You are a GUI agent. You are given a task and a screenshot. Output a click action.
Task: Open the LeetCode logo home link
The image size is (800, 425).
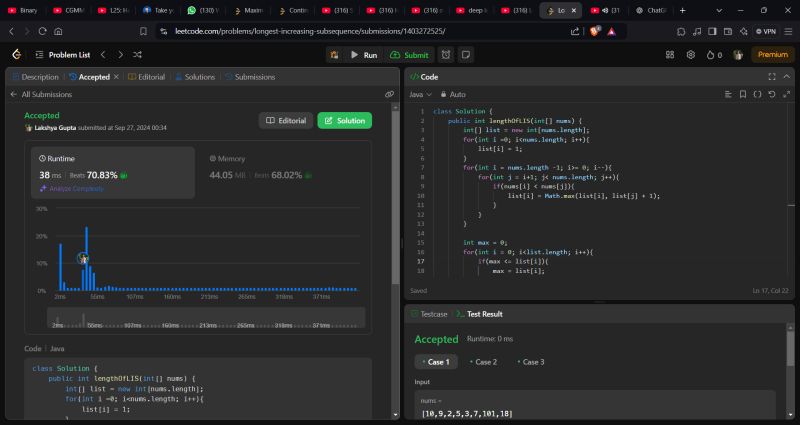17,55
